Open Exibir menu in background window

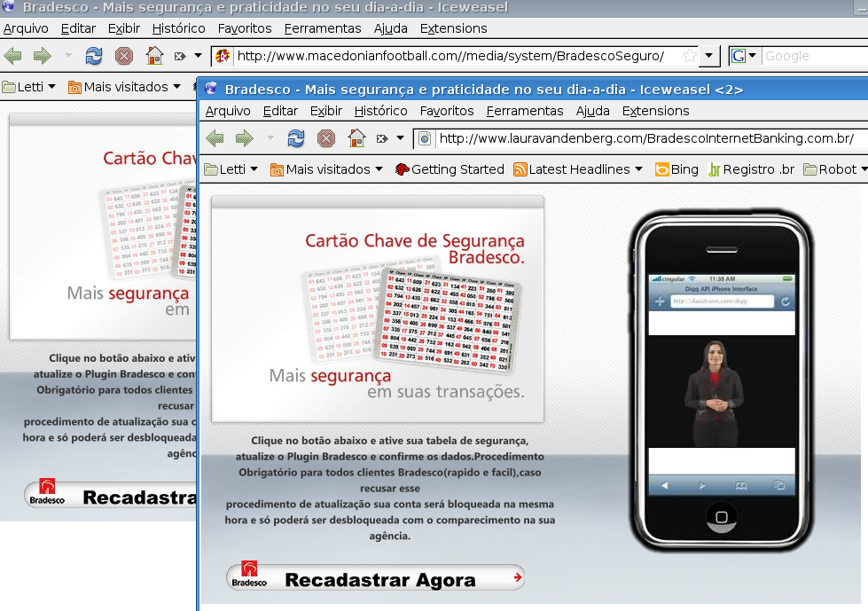124,28
